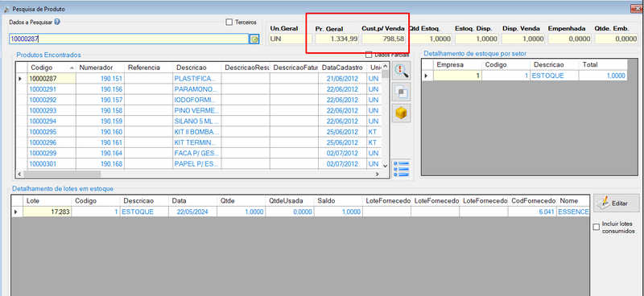The width and height of the screenshot is (644, 296).
Task: Click the products list vertical scroll down arrow
Action: 385,166
